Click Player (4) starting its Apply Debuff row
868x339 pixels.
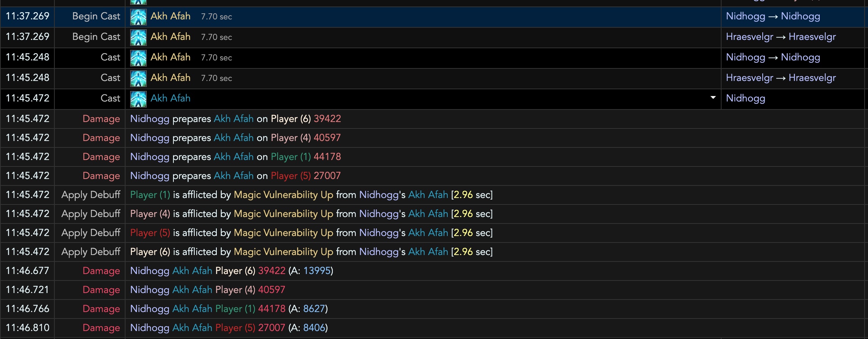(150, 214)
